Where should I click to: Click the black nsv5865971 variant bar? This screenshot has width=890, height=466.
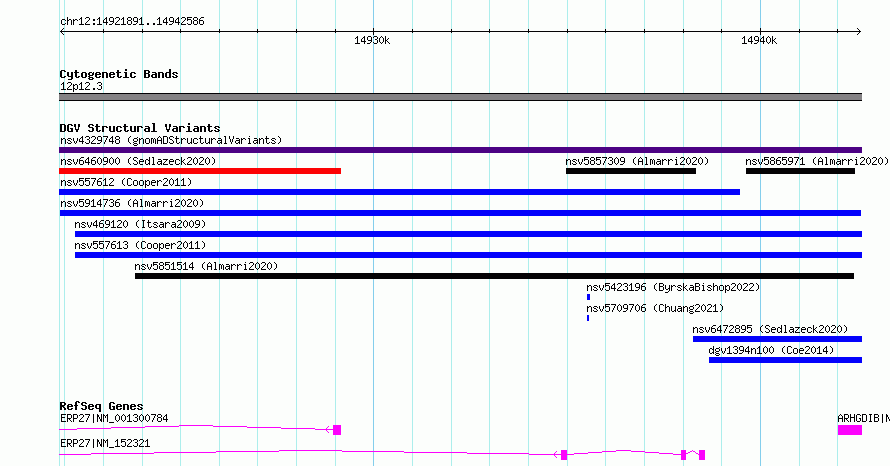coord(800,171)
